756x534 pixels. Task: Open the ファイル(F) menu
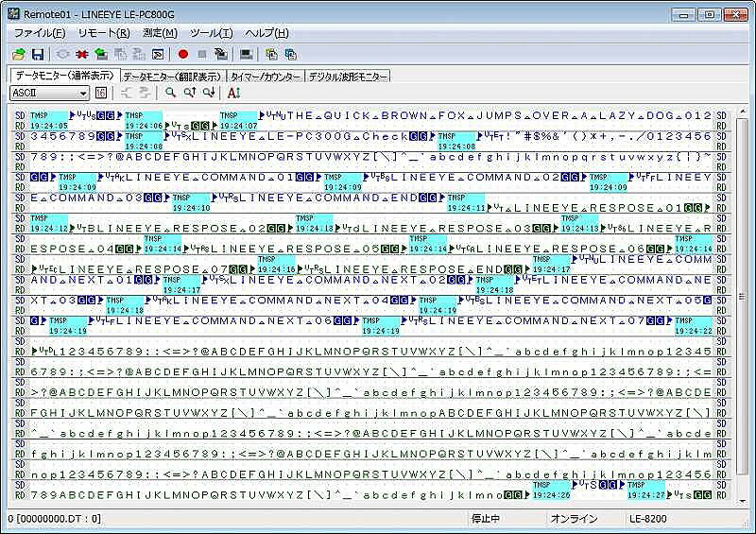(x=40, y=33)
